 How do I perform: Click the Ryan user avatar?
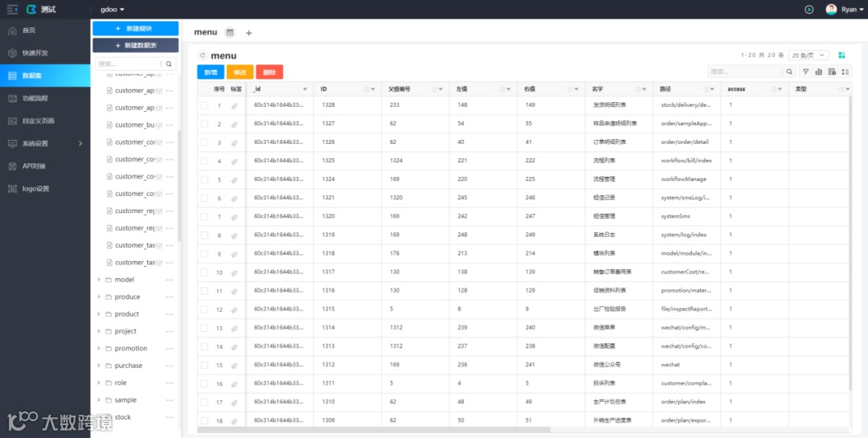pyautogui.click(x=831, y=10)
